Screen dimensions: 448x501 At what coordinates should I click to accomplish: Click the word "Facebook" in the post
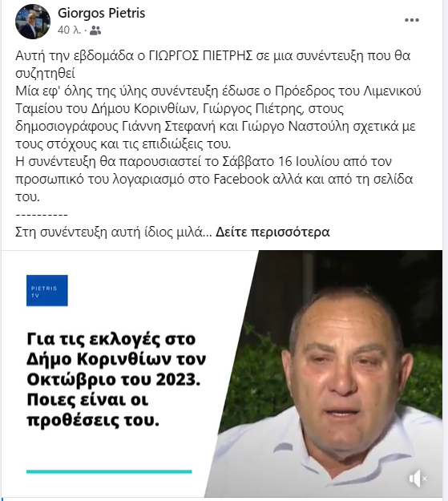[241, 180]
